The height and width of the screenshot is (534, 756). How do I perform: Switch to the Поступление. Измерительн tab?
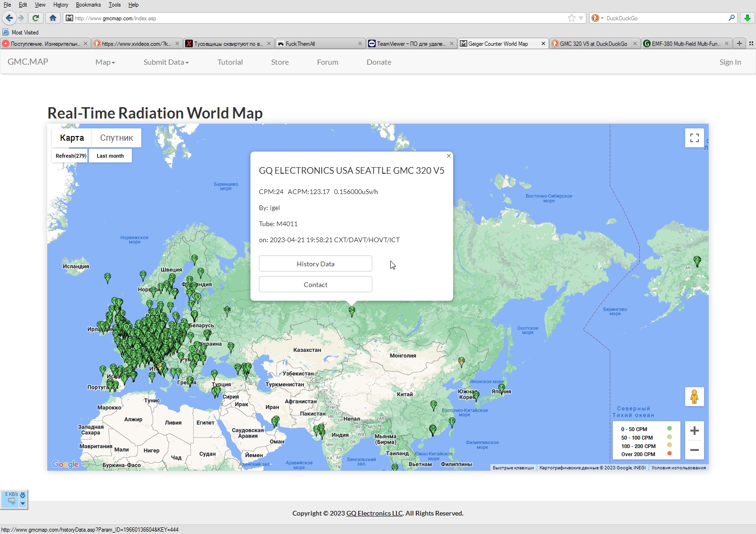coord(45,43)
